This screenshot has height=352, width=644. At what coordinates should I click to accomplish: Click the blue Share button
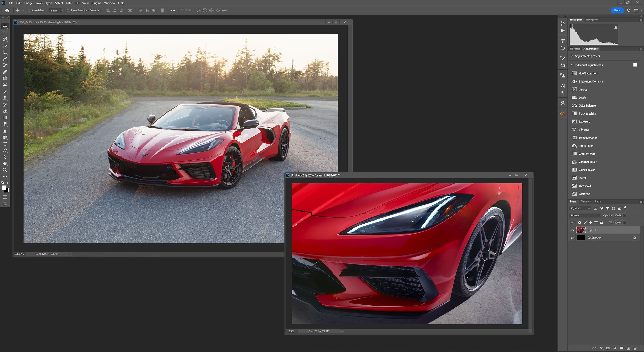[x=617, y=10]
